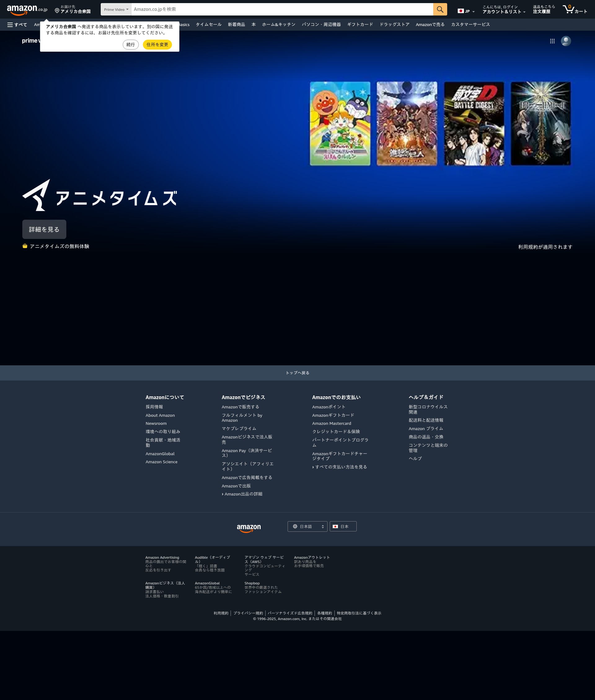Open the footer 日本語 language dropdown
This screenshot has height=700, width=595.
pos(307,526)
